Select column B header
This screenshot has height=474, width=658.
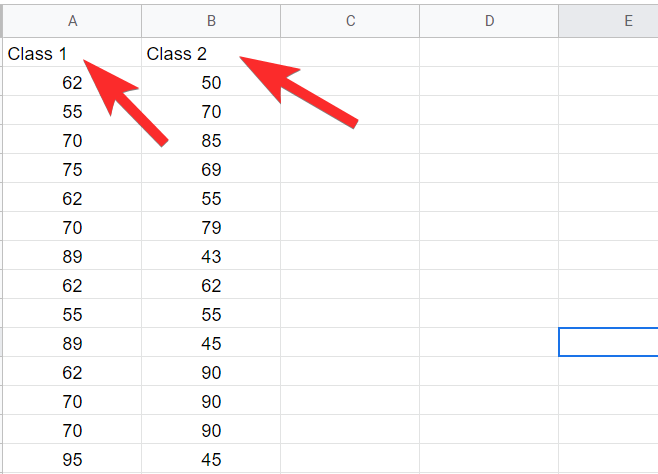211,20
